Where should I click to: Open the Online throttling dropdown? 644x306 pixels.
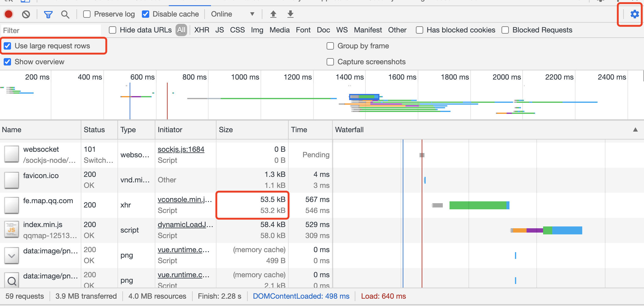coord(232,14)
